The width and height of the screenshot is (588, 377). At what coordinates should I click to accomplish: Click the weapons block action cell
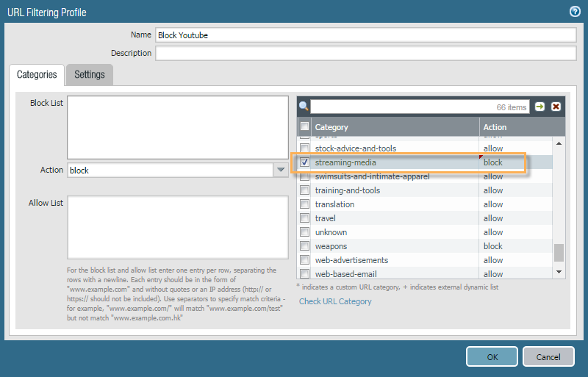pos(516,246)
